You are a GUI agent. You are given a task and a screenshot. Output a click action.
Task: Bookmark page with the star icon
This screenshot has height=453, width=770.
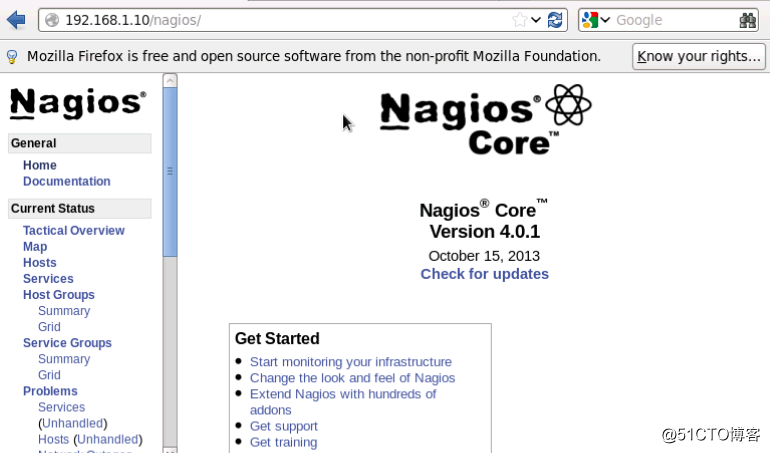coord(519,20)
